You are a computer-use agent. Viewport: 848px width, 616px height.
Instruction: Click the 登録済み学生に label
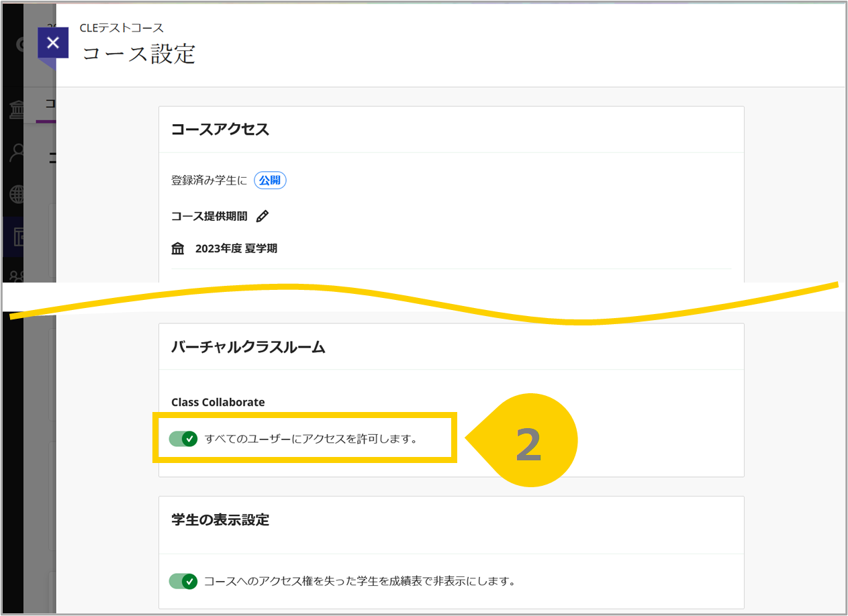[x=209, y=181]
